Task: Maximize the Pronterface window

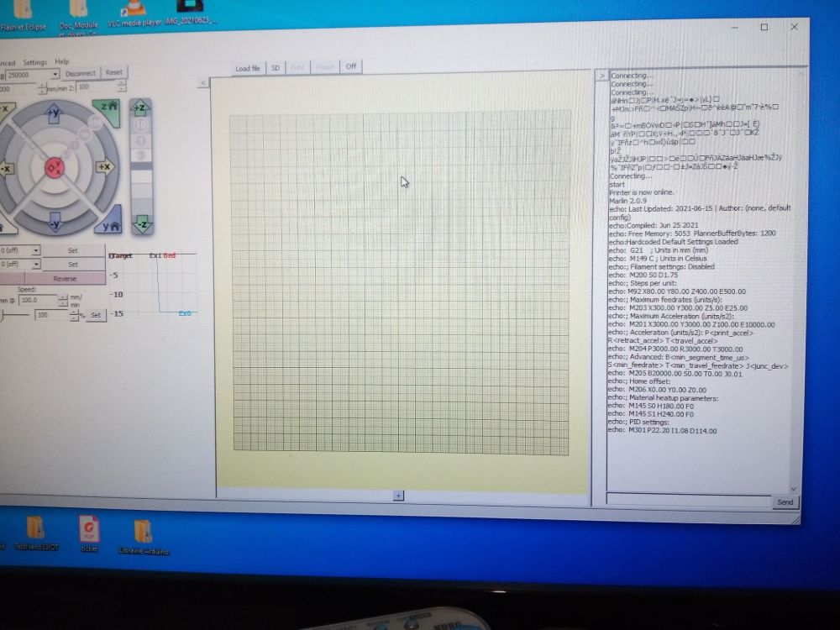Action: point(764,27)
